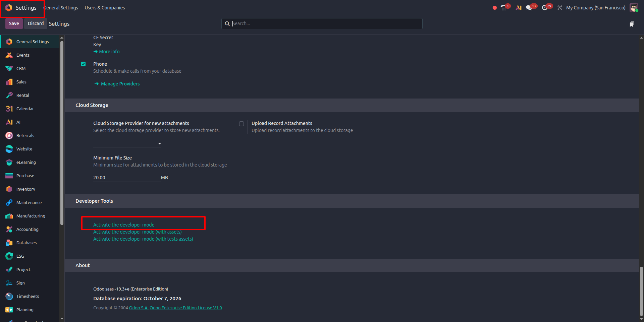Open the AI assistant icon in top bar
The width and height of the screenshot is (644, 322).
(519, 8)
